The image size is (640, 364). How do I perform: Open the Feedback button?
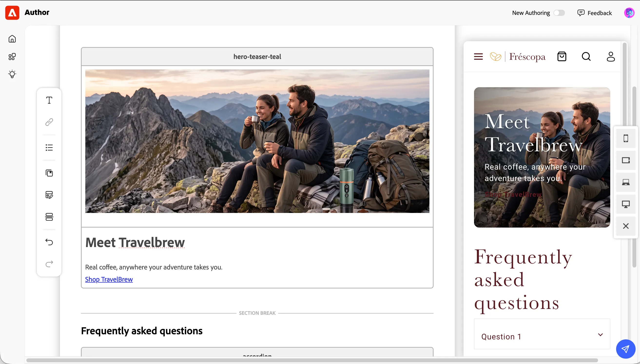click(x=594, y=13)
